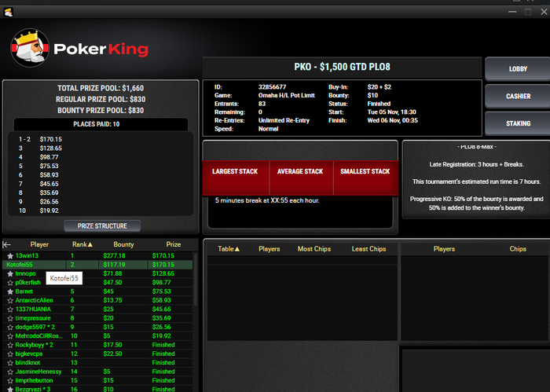550x392 pixels.
Task: Click the 5 minutes break note
Action: (267, 201)
